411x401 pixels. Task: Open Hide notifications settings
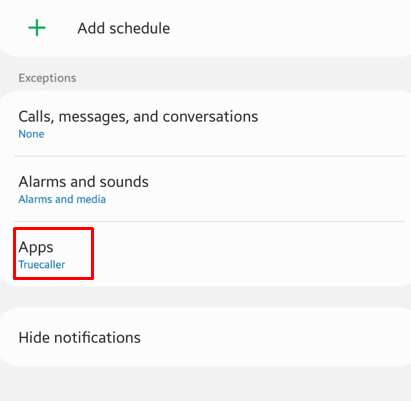(205, 337)
